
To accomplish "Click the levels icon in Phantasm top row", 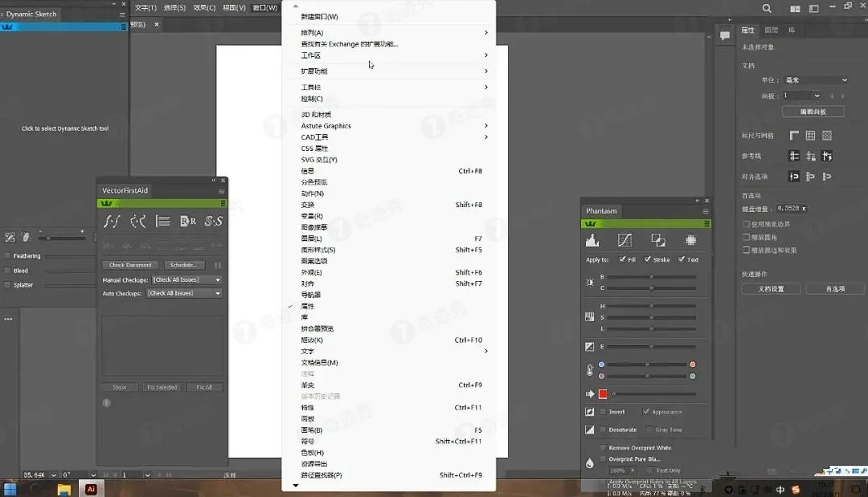I will [x=592, y=239].
